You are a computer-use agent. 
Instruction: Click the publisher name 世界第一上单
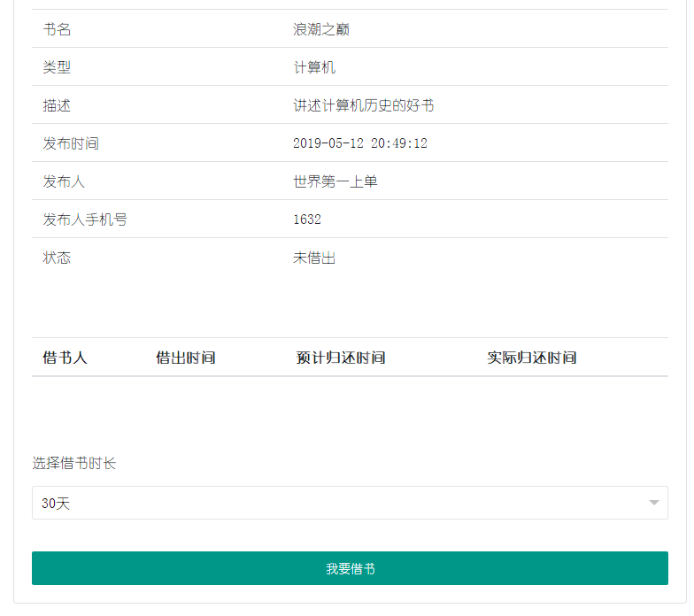335,182
